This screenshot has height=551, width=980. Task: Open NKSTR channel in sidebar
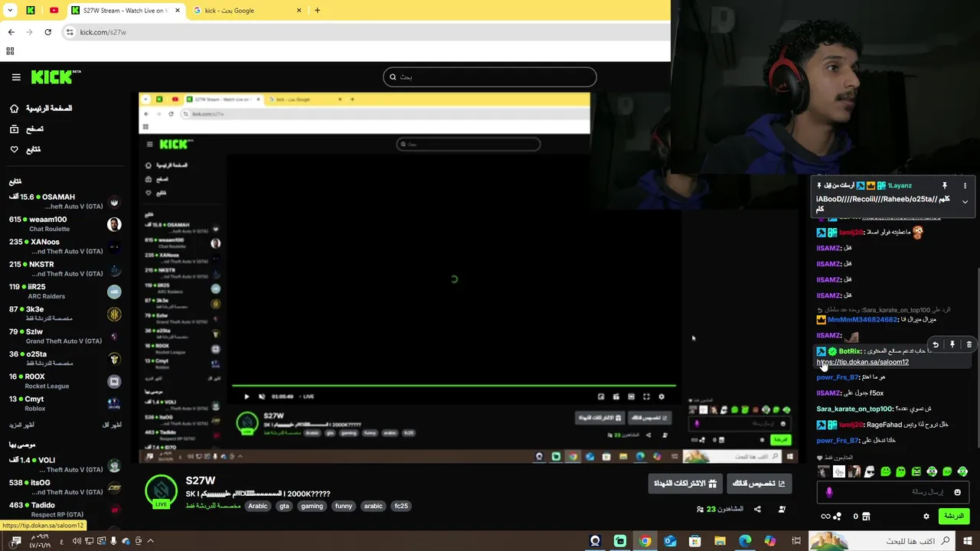click(65, 269)
